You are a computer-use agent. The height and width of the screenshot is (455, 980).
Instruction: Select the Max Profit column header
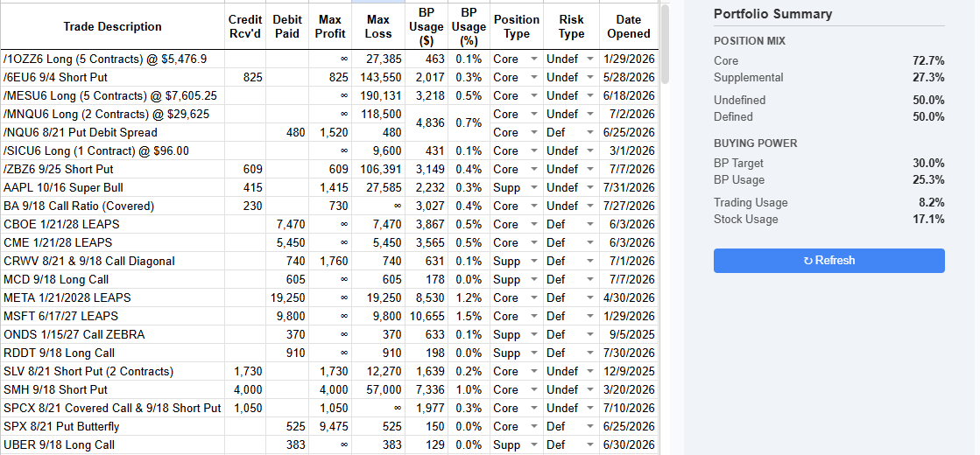pos(330,27)
